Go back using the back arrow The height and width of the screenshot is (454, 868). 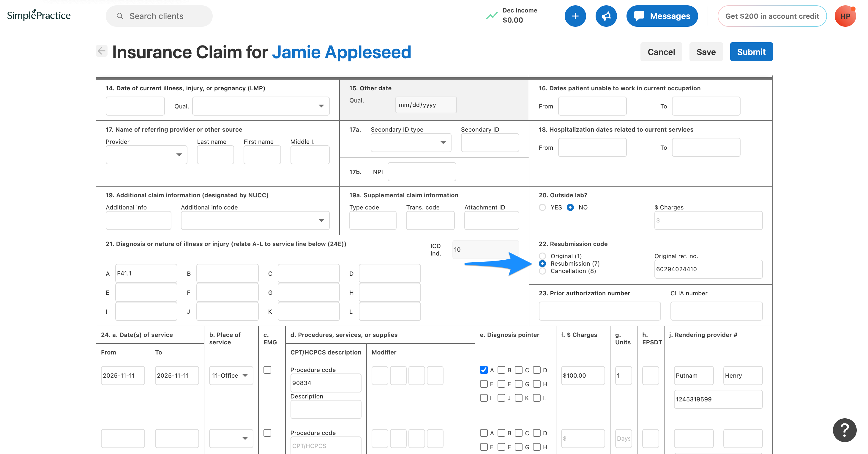coord(101,51)
